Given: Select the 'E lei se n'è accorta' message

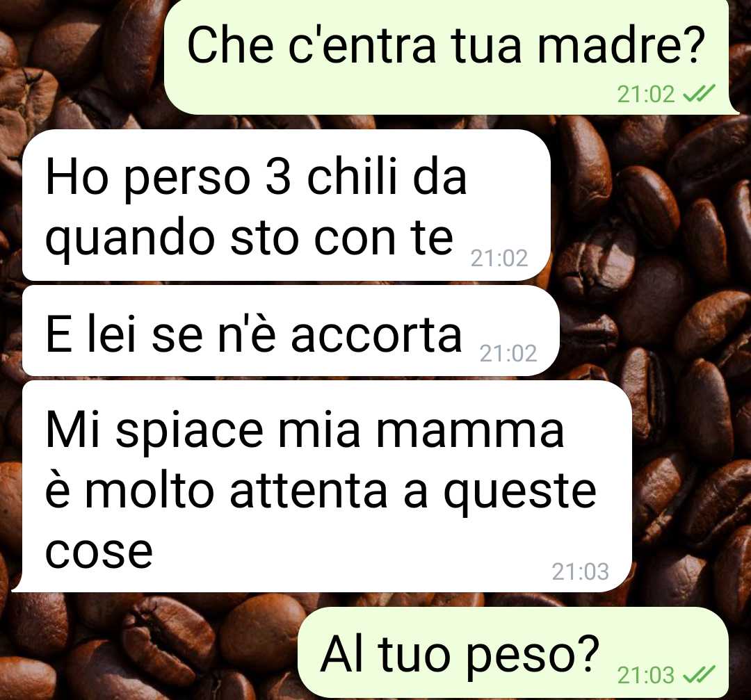Looking at the screenshot, I should coord(291,331).
